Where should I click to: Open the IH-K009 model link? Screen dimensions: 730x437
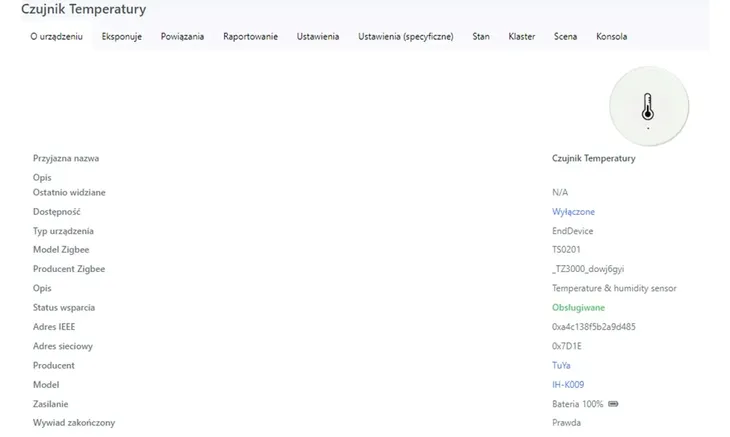(x=568, y=385)
